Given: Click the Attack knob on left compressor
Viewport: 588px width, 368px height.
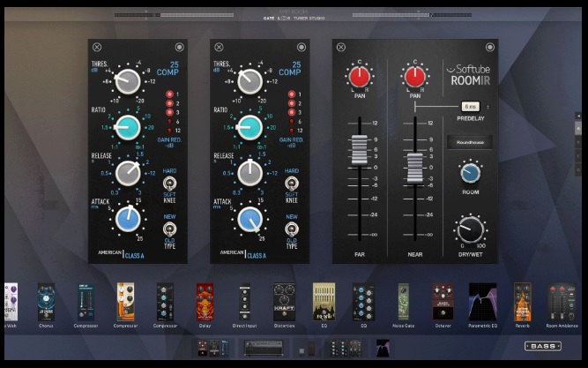Looking at the screenshot, I should [x=128, y=219].
